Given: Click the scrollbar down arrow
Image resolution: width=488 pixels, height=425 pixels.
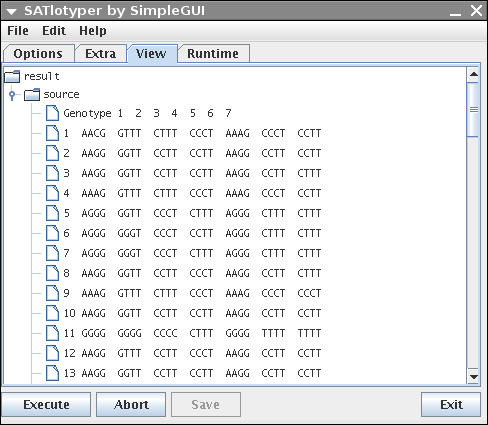Looking at the screenshot, I should 473,376.
